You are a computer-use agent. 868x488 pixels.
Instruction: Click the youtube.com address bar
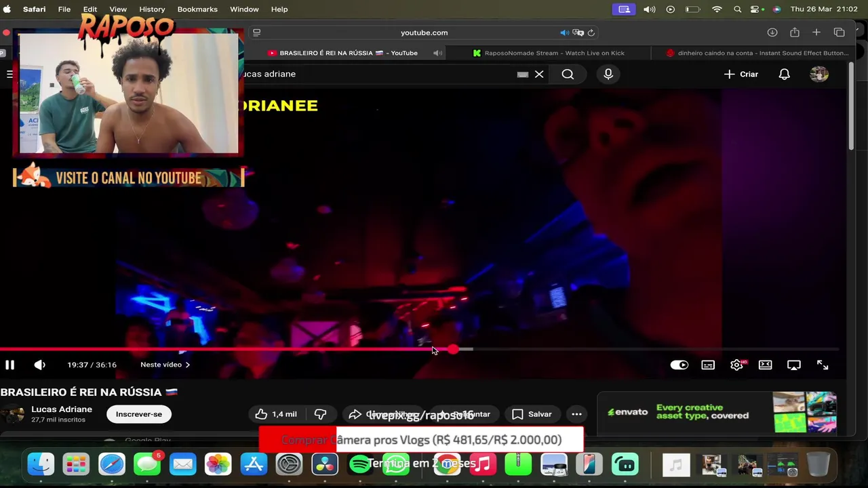pyautogui.click(x=424, y=33)
